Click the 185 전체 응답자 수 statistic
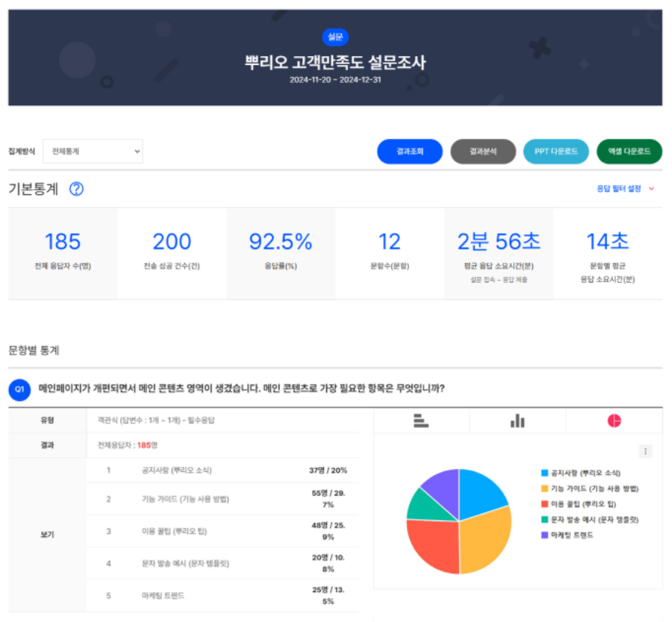The width and height of the screenshot is (672, 622). [x=63, y=253]
